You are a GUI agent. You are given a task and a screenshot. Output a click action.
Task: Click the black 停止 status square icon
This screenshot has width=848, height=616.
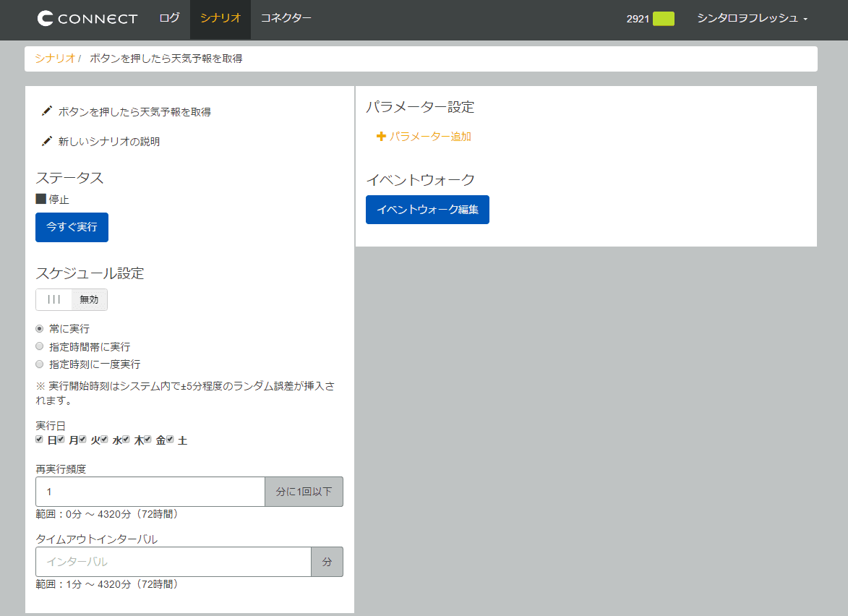[x=40, y=199]
